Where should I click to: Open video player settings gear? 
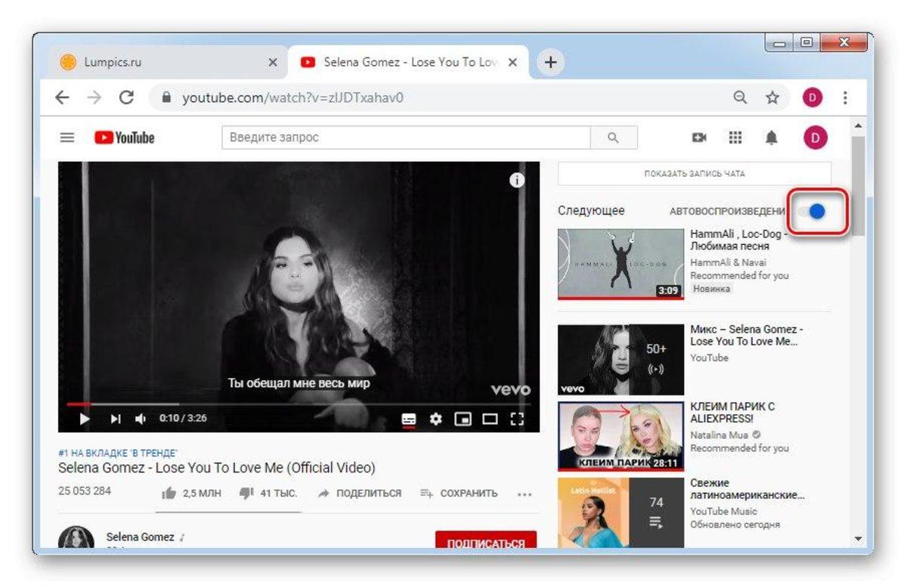(x=435, y=418)
